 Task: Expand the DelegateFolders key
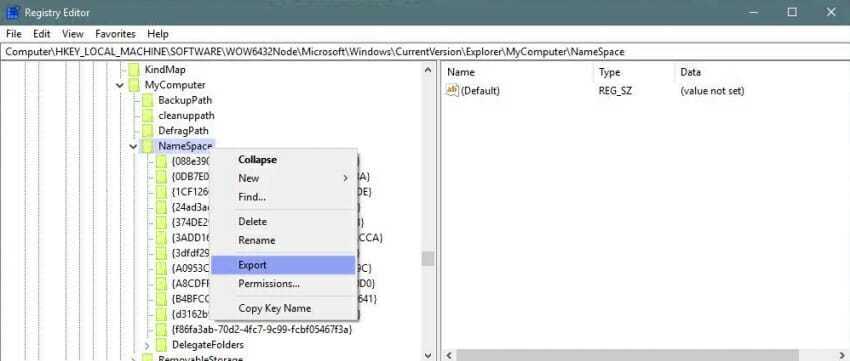click(x=147, y=345)
